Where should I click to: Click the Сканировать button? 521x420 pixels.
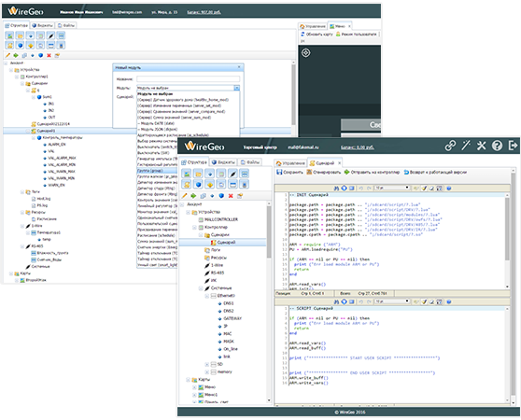(324, 173)
